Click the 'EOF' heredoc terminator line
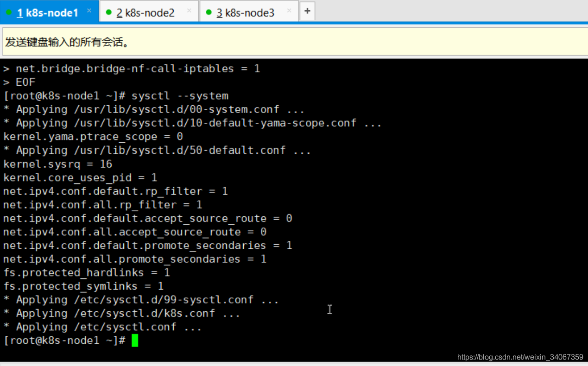This screenshot has height=366, width=588. click(19, 82)
